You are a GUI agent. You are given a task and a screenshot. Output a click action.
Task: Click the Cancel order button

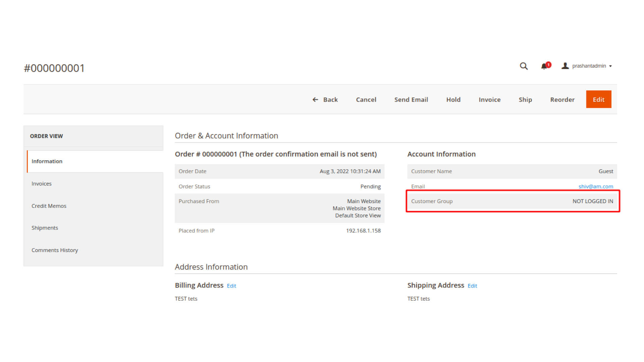point(366,100)
